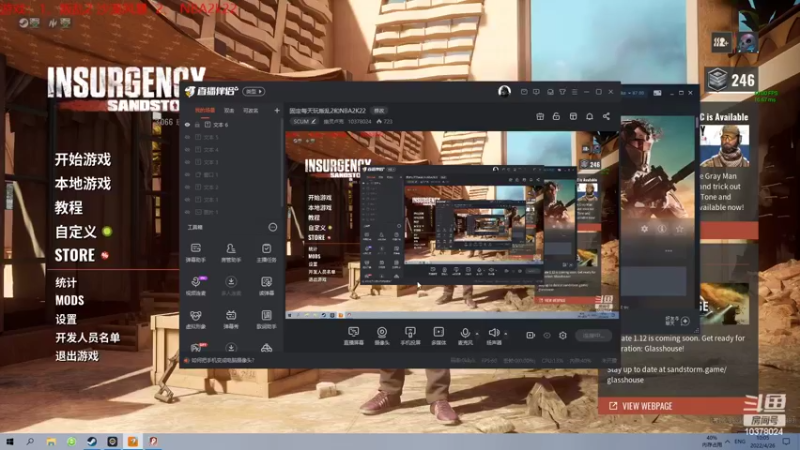This screenshot has width=800, height=450.
Task: Click the record video icon beside settings gear
Action: tap(531, 335)
